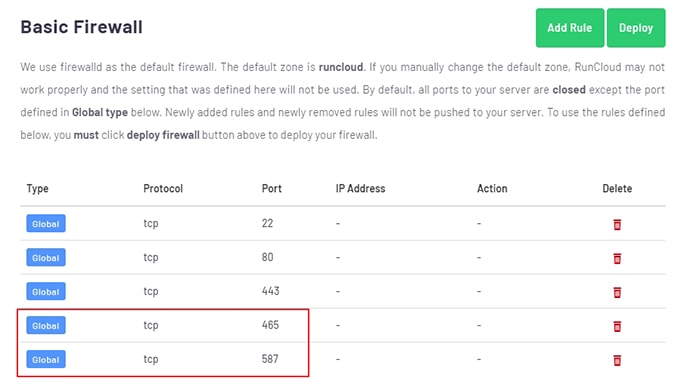Viewport: 680px width, 387px height.
Task: Click the Global badge for port 587
Action: click(46, 359)
